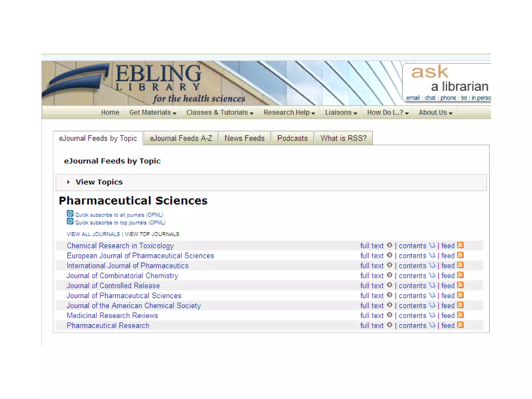Open the Research Help dropdown menu
532x399 pixels.
289,112
